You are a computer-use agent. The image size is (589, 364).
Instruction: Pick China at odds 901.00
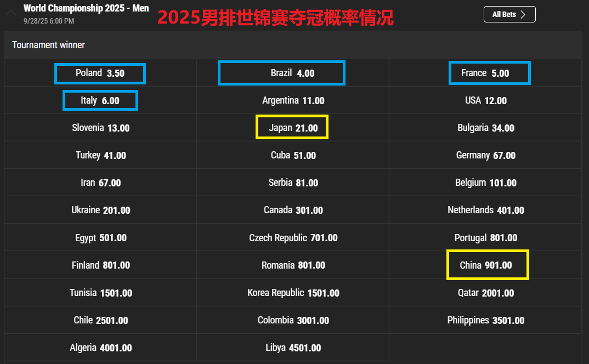point(487,265)
